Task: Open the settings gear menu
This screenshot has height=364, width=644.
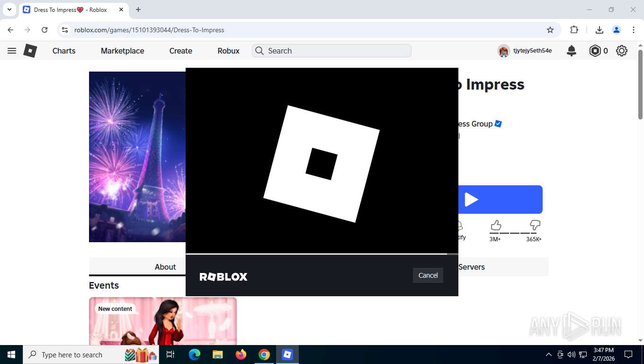Action: coord(622,51)
